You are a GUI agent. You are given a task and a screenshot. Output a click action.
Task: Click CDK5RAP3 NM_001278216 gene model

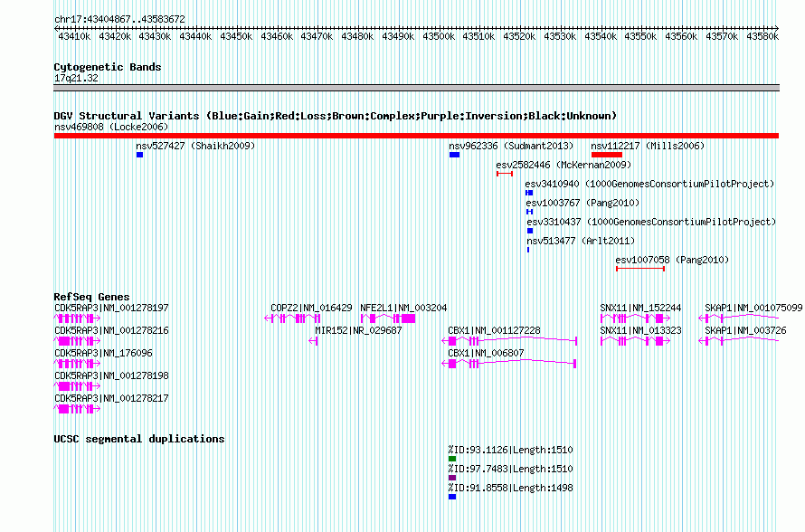click(77, 341)
